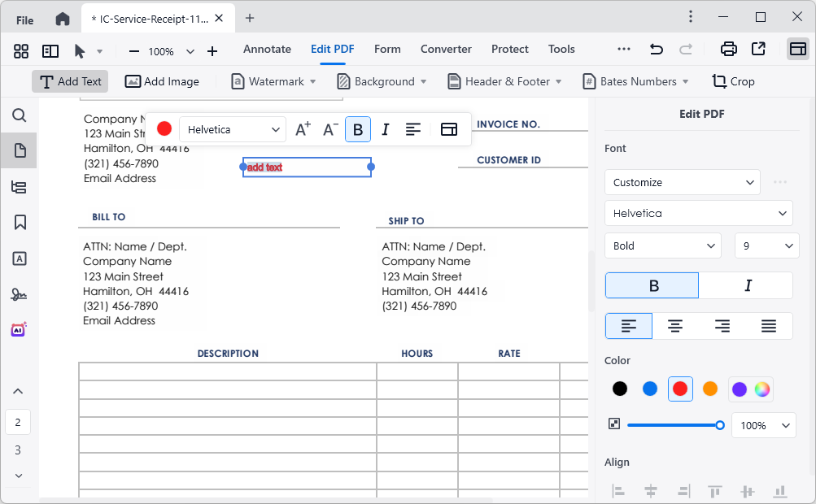816x504 pixels.
Task: Switch to the Converter tab
Action: click(x=446, y=50)
